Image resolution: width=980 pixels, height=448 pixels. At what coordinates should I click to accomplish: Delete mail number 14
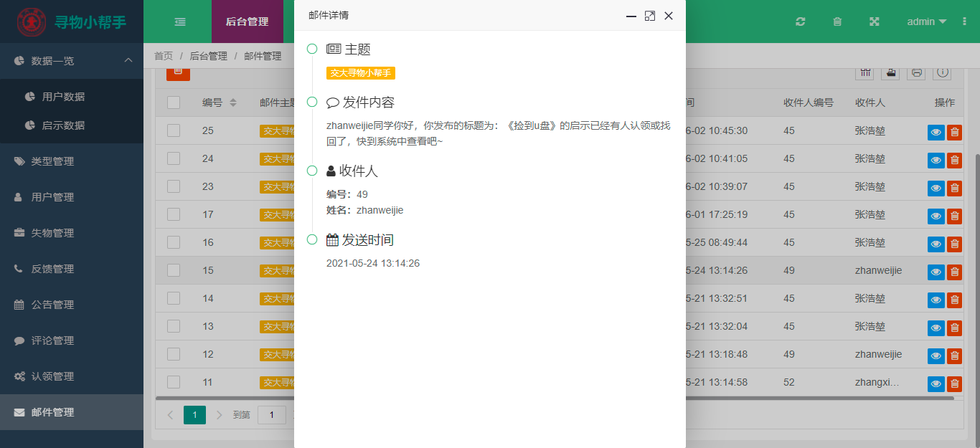(954, 300)
